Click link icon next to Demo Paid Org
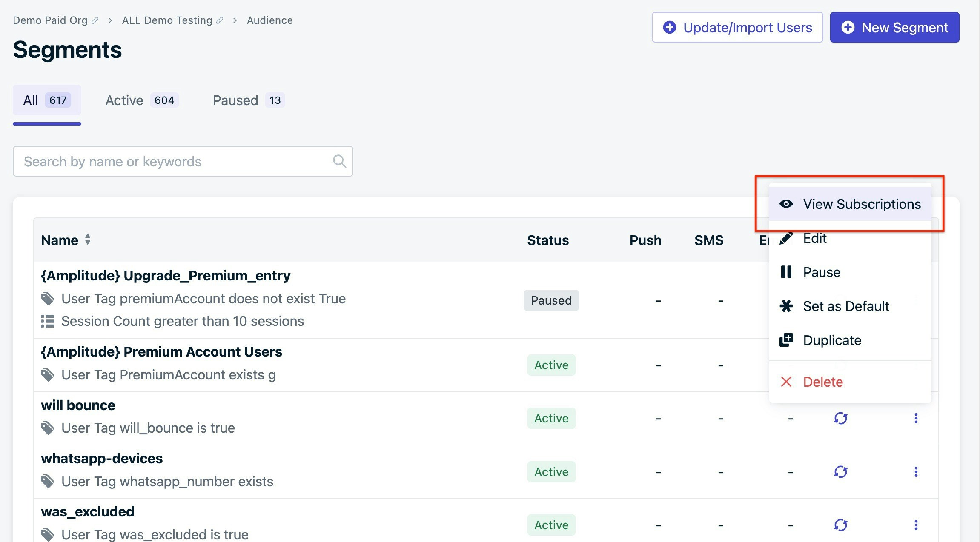This screenshot has height=542, width=980. click(95, 20)
